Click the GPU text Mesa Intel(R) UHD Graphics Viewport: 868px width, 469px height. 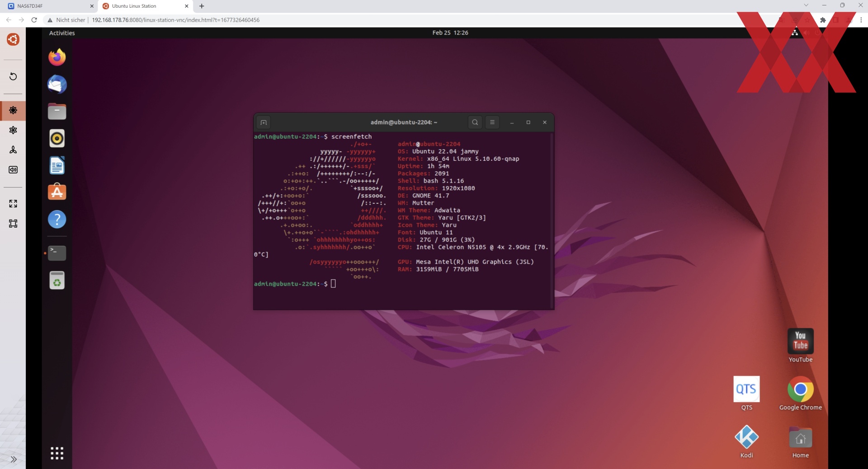[x=464, y=262]
